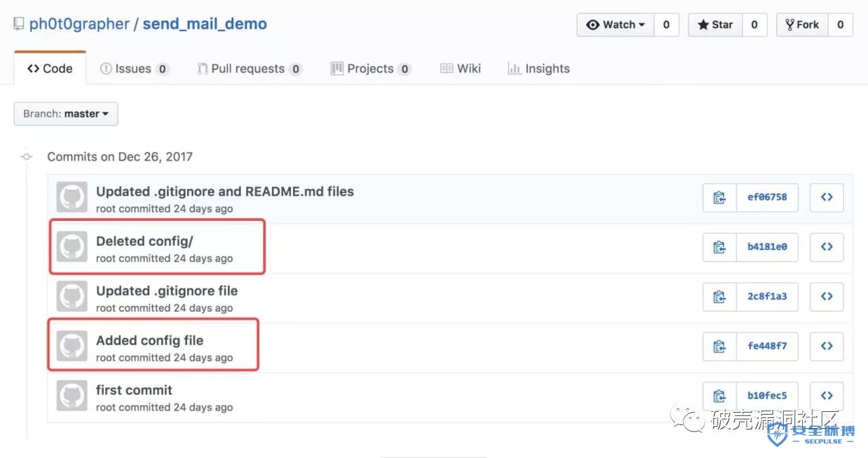868x458 pixels.
Task: Browse repository at commit b10fec5
Action: click(x=827, y=396)
